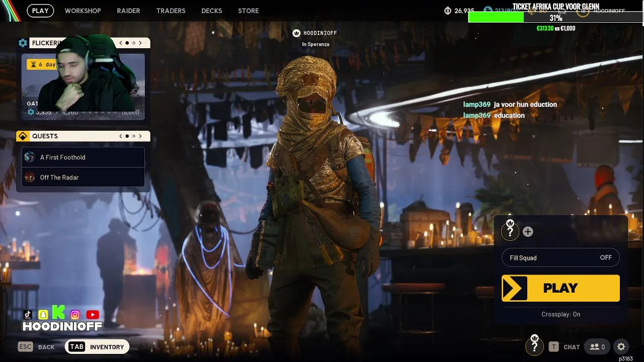Click the T key chat hint
The image size is (644, 362).
click(553, 347)
